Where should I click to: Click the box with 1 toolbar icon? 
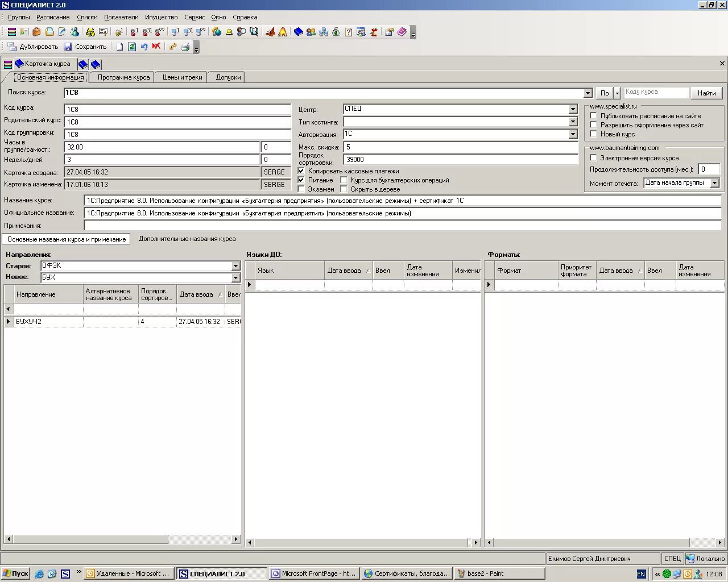click(118, 32)
